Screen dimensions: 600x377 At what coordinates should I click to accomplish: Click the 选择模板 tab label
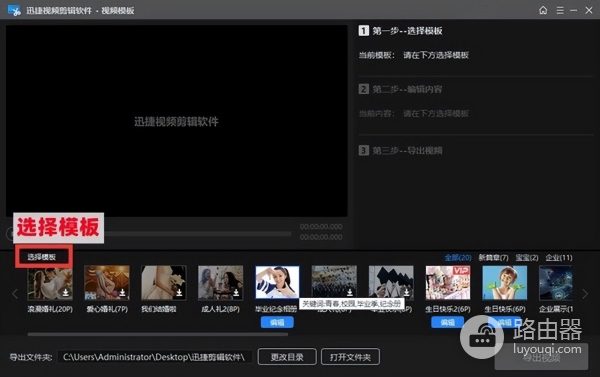tap(42, 257)
